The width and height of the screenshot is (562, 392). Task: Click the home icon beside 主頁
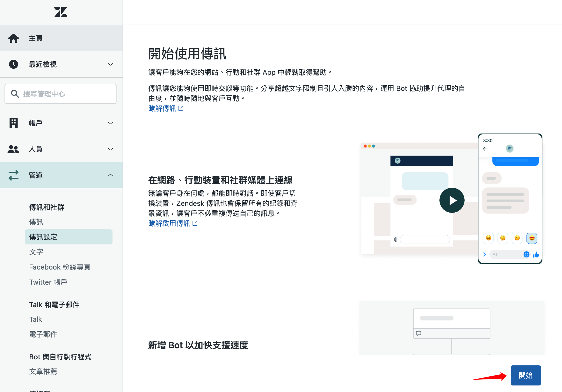pos(14,38)
